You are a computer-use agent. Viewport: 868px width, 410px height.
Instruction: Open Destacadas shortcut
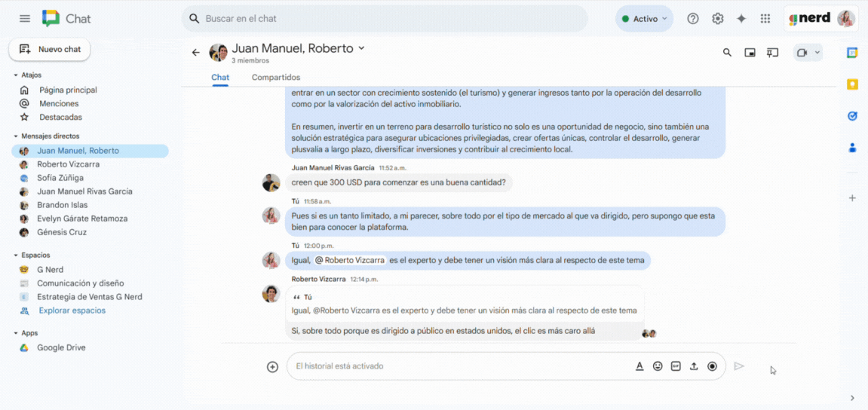pos(60,118)
